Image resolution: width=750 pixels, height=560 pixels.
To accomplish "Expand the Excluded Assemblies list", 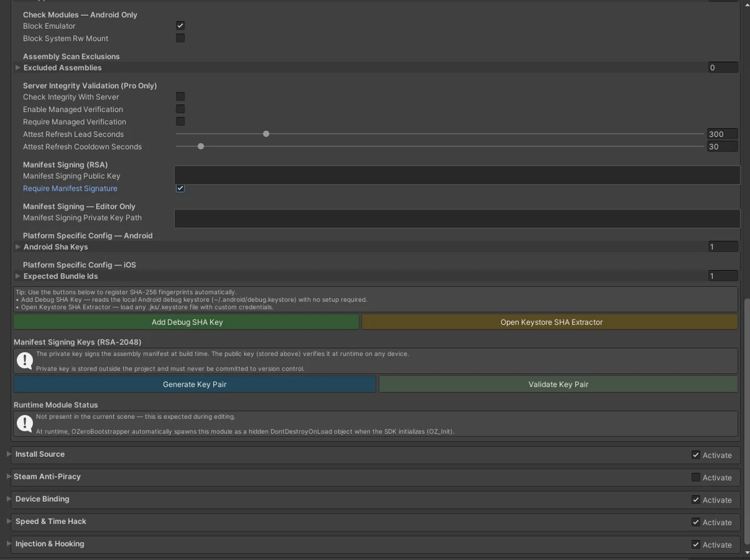I will 18,67.
